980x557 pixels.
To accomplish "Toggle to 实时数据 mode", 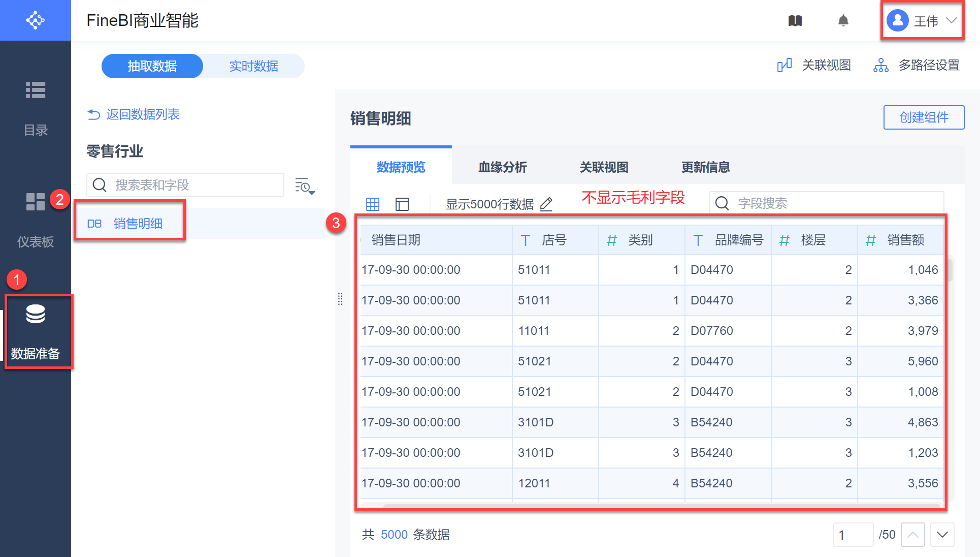I will pyautogui.click(x=254, y=66).
